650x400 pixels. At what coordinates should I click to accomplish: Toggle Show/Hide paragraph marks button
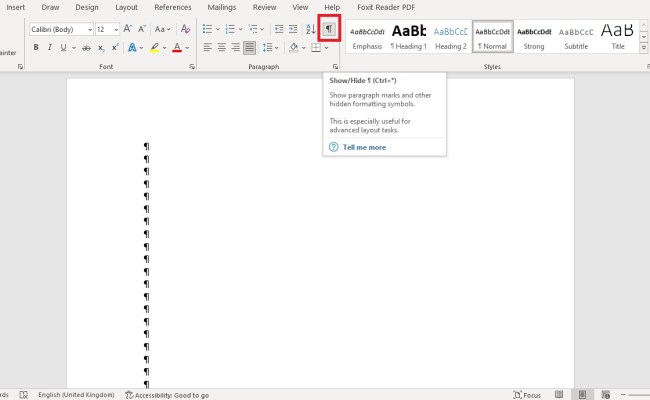pos(329,29)
